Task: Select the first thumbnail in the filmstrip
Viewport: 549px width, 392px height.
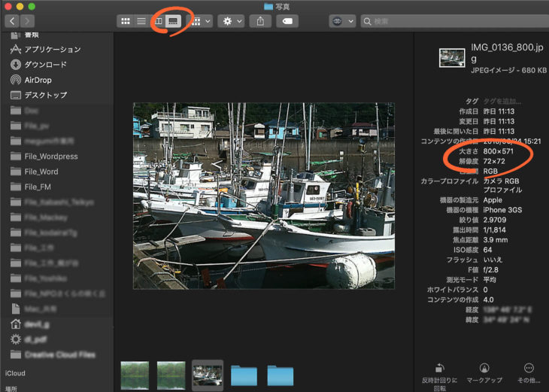Action: (135, 375)
